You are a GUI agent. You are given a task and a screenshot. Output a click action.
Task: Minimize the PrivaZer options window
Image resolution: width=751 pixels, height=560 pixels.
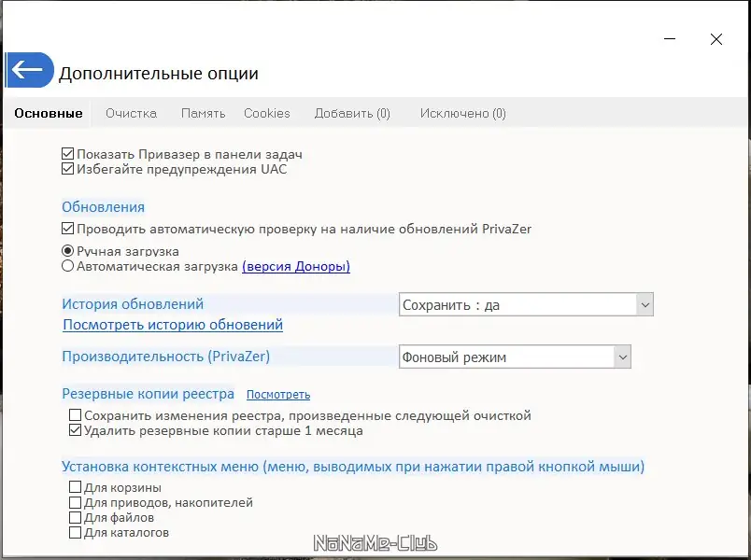[x=670, y=39]
